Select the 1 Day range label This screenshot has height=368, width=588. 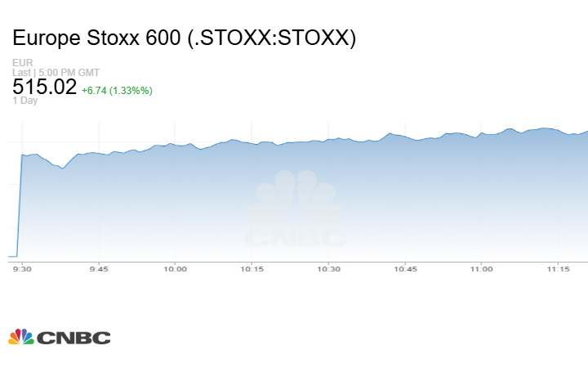25,101
